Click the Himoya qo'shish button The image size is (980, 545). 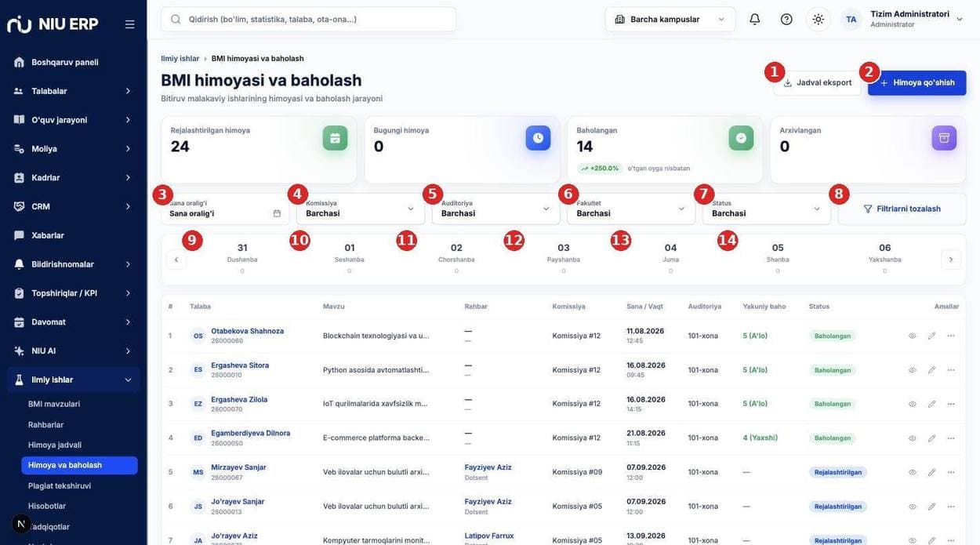click(x=917, y=82)
